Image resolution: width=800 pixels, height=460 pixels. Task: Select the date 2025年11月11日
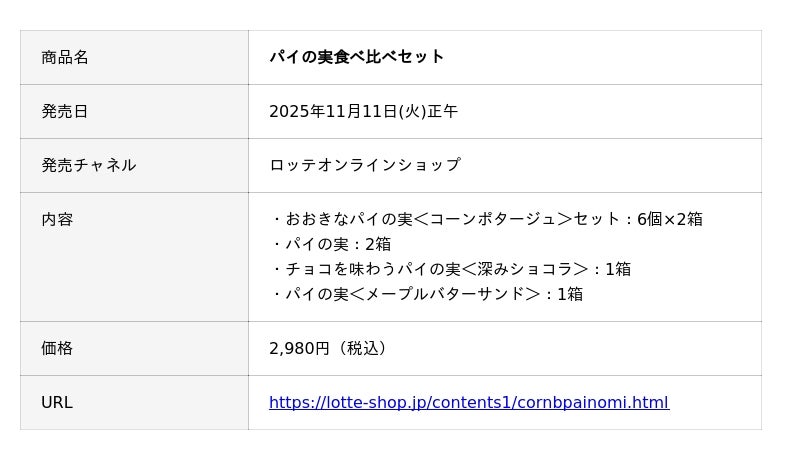click(x=333, y=111)
